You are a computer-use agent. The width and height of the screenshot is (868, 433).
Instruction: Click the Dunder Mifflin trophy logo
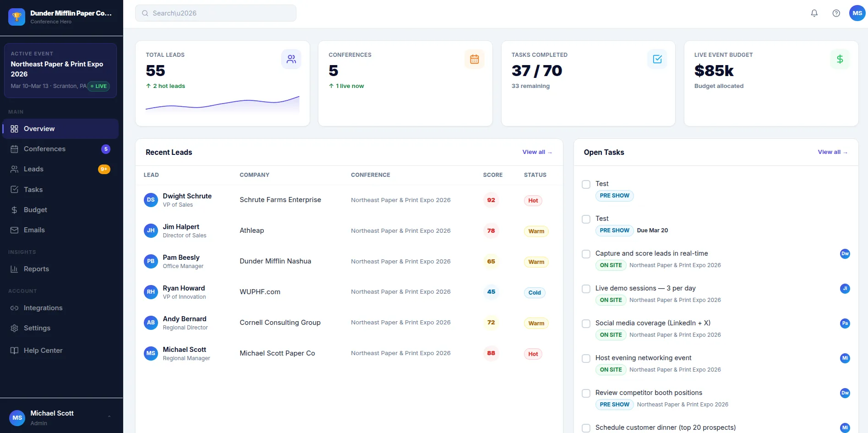tap(16, 16)
